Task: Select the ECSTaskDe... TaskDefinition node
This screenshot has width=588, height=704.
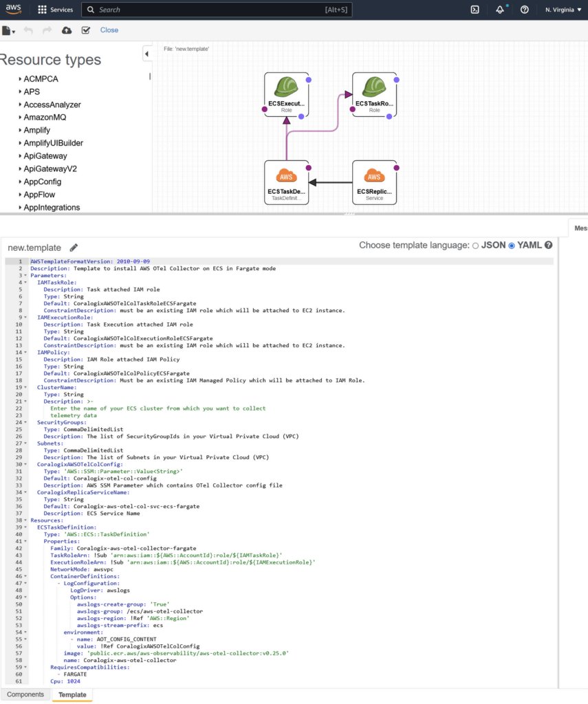Action: pyautogui.click(x=287, y=183)
